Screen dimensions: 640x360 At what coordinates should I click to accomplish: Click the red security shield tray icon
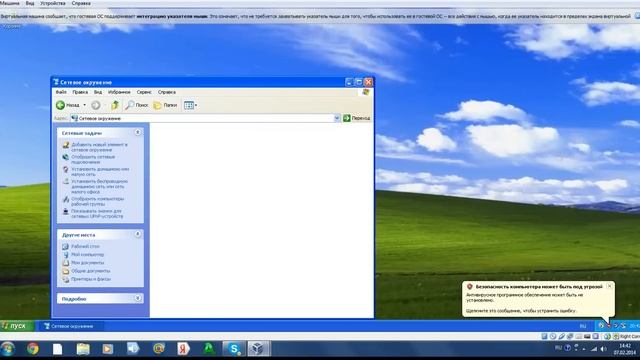pyautogui.click(x=609, y=326)
